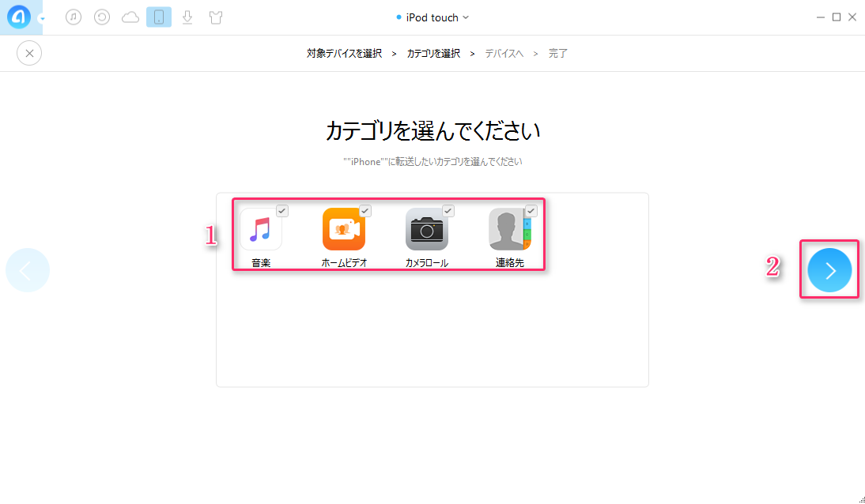Uncheck the 連絡先 category checkbox
This screenshot has width=865, height=504.
(531, 211)
